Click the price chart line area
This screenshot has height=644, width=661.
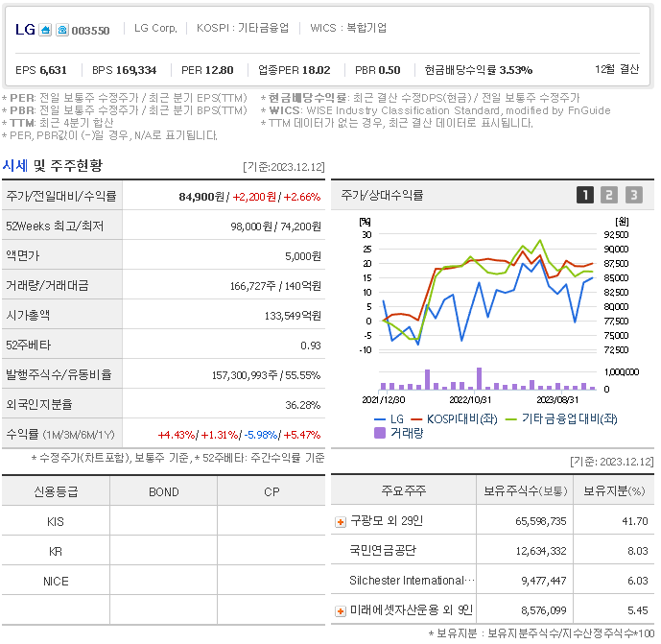click(487, 293)
